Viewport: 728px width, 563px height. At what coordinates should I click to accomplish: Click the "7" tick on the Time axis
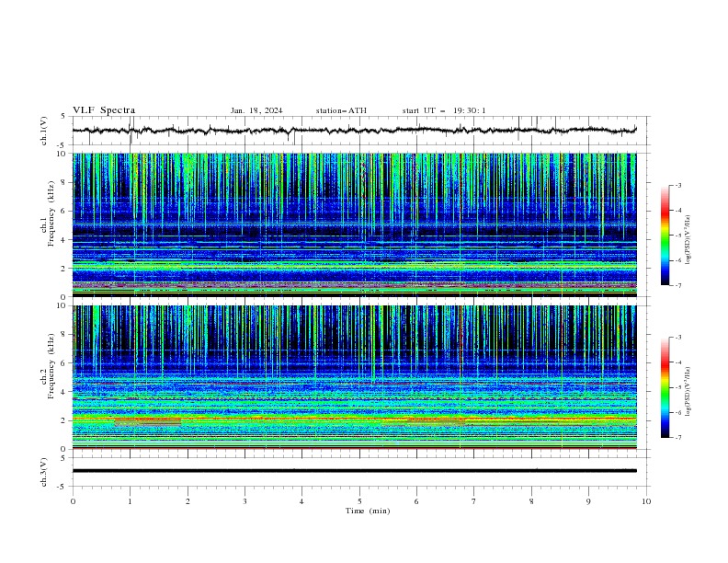474,501
